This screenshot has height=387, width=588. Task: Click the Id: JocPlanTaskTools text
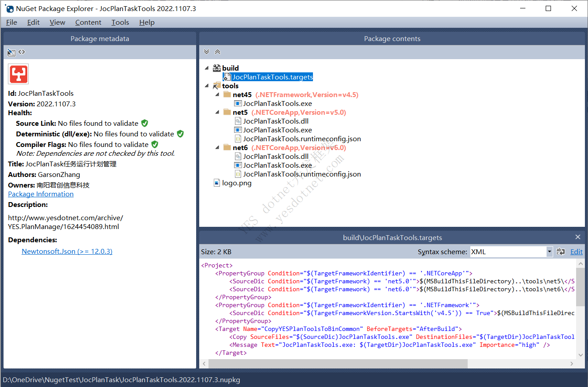pyautogui.click(x=41, y=94)
